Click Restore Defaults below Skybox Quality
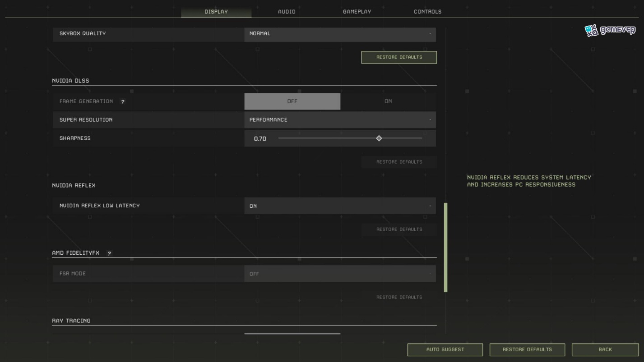This screenshot has height=362, width=644. tap(399, 57)
